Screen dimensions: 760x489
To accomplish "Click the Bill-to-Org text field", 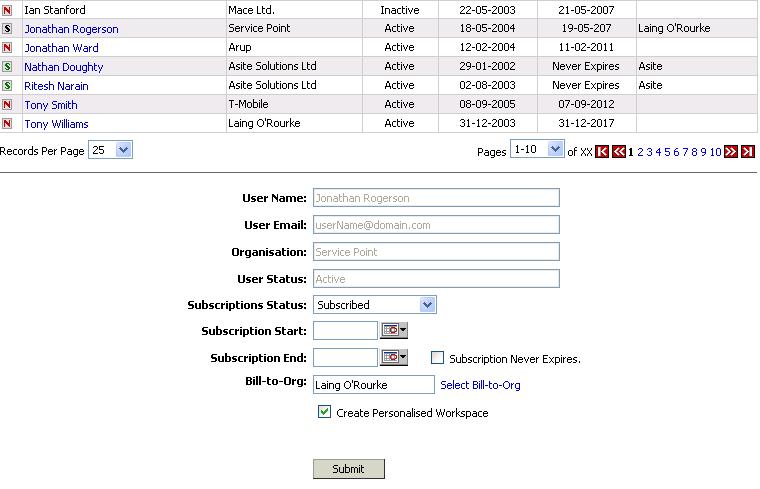I will pyautogui.click(x=374, y=385).
